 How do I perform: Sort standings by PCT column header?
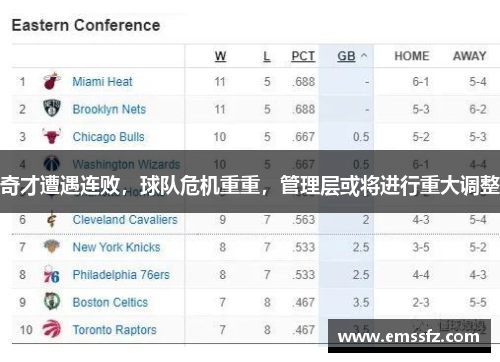click(303, 56)
